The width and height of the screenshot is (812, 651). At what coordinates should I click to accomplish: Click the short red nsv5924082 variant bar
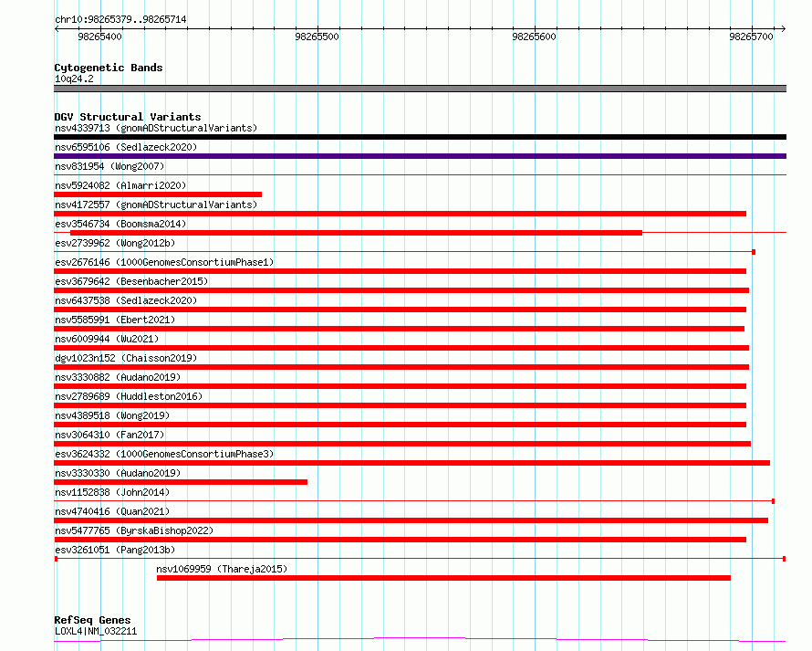158,194
